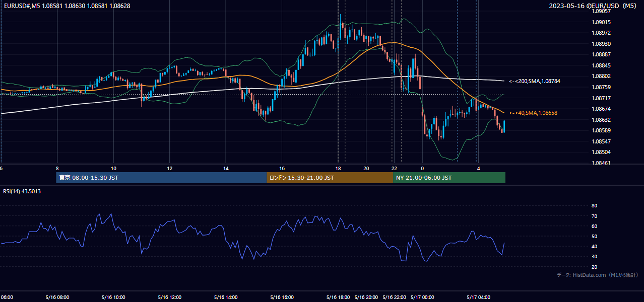The height and width of the screenshot is (302, 644).
Task: Click the 5/16 22:00 bottom time label
Action: [x=395, y=297]
